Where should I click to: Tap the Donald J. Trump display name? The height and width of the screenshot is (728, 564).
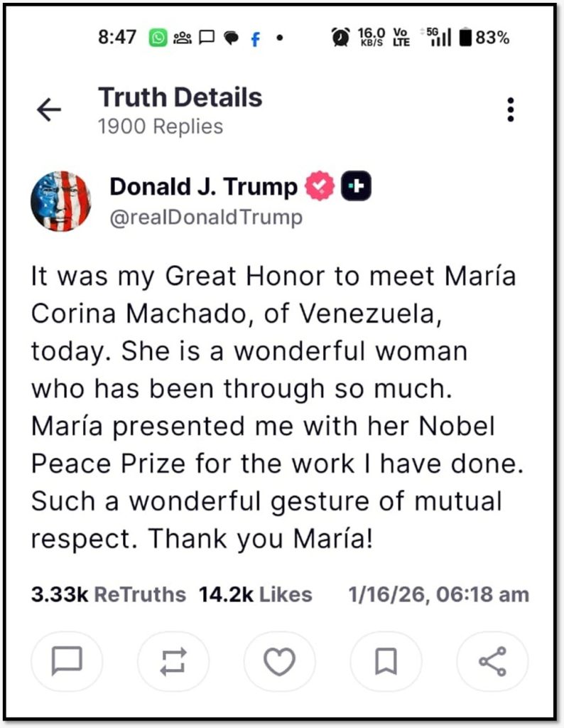(x=203, y=187)
